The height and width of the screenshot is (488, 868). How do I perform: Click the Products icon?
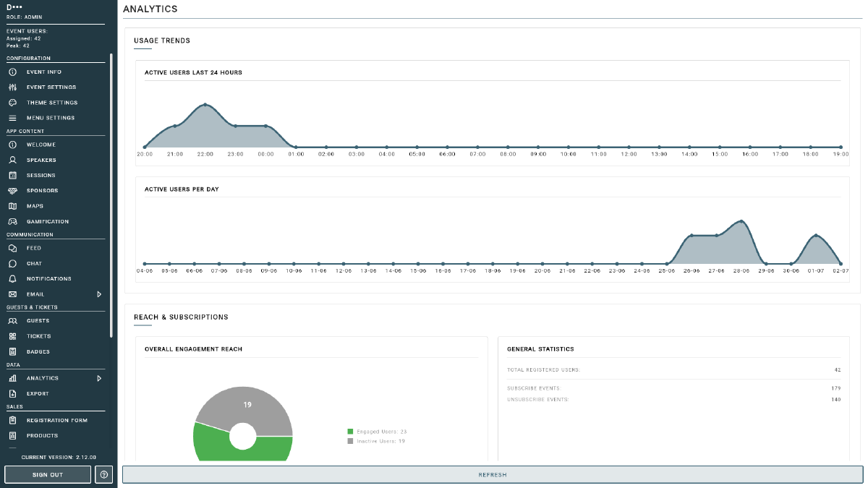(12, 435)
